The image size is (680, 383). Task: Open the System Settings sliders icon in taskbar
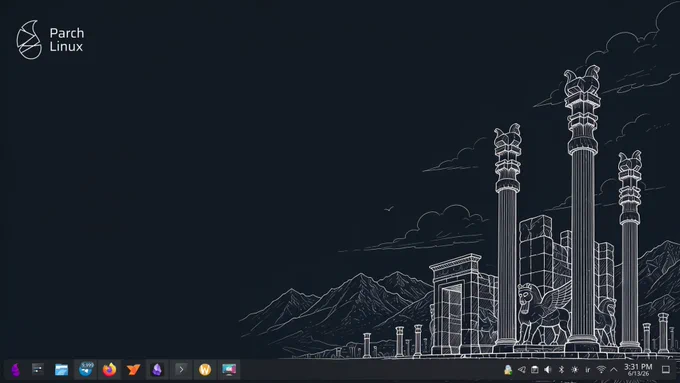[x=38, y=370]
